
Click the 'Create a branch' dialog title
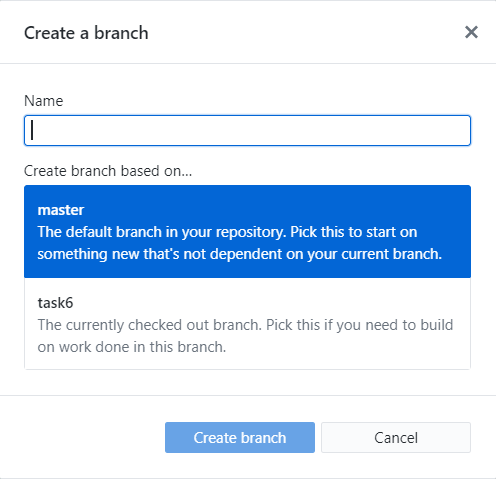tap(86, 33)
